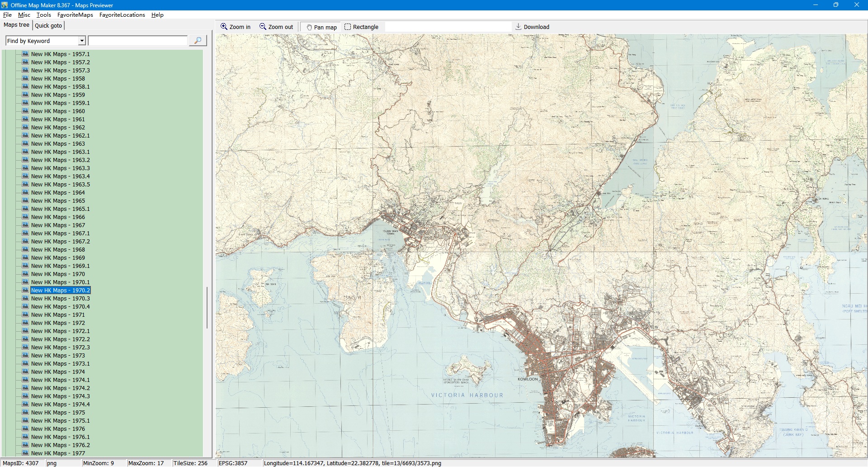Click the keyword search magnifier button
Screen dimensions: 868x467
[198, 41]
